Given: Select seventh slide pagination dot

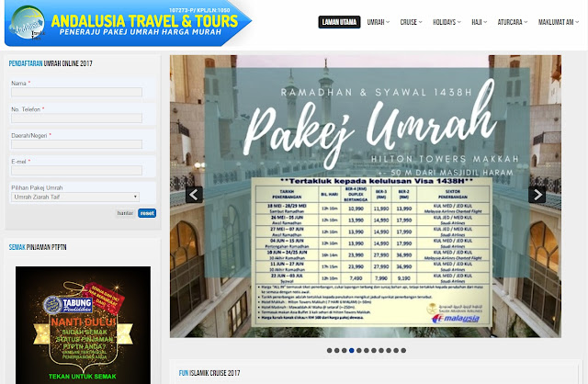Looking at the screenshot, I should (374, 350).
